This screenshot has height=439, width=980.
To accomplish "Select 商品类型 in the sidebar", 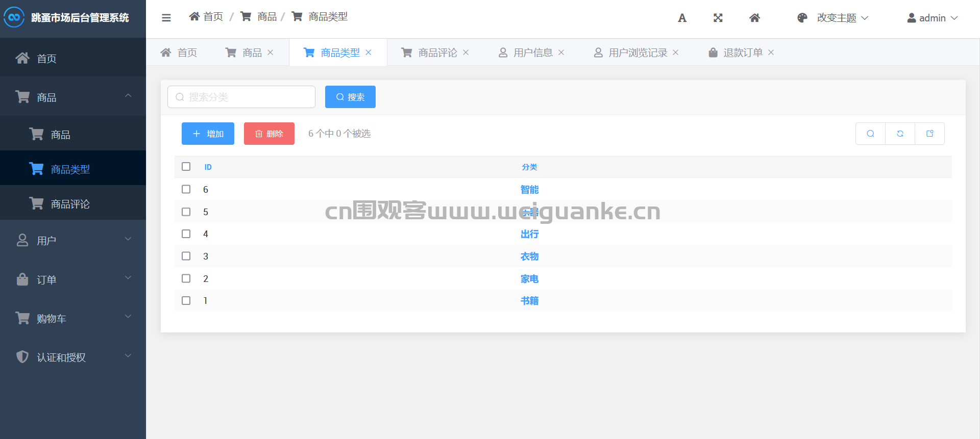I will (x=73, y=168).
